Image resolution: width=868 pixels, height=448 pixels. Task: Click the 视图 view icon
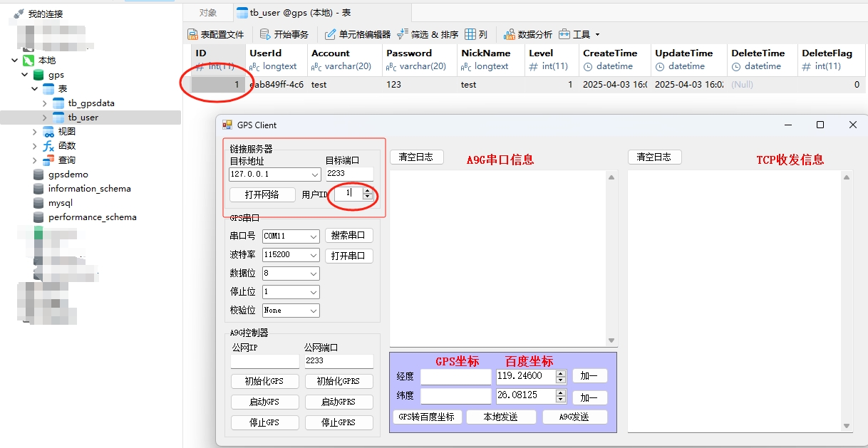click(x=48, y=132)
